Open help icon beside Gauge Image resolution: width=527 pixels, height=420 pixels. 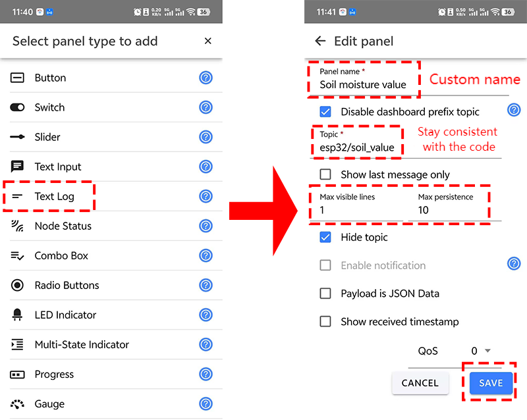[206, 404]
